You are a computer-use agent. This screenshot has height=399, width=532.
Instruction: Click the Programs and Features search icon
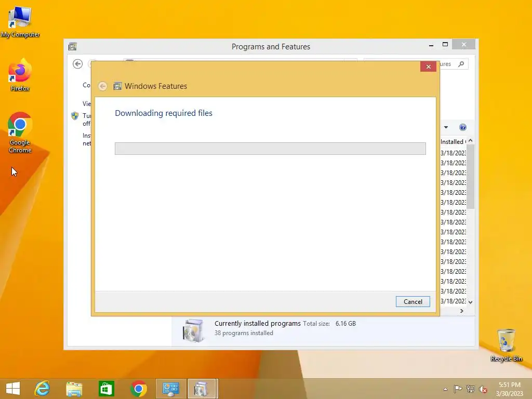point(461,64)
